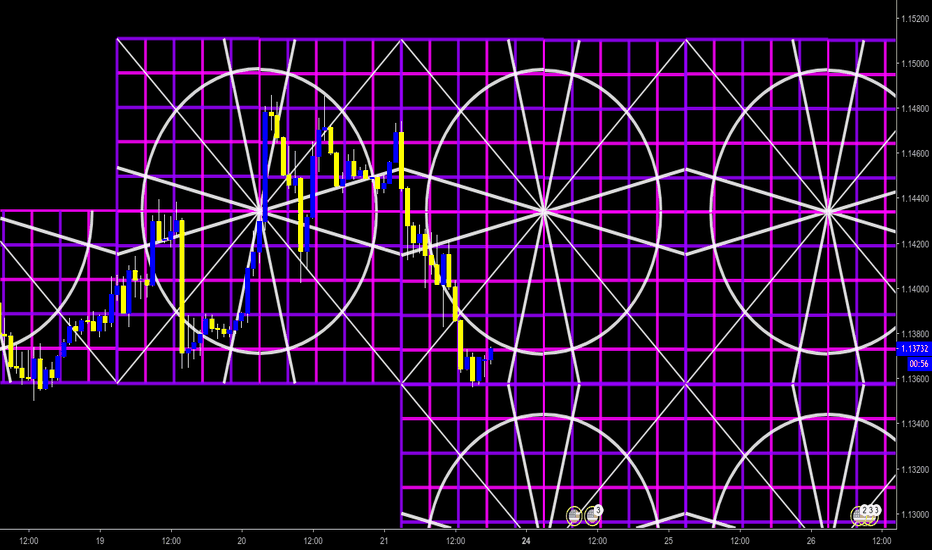Click the 1.14400 price axis label
This screenshot has height=550, width=932.
click(915, 199)
